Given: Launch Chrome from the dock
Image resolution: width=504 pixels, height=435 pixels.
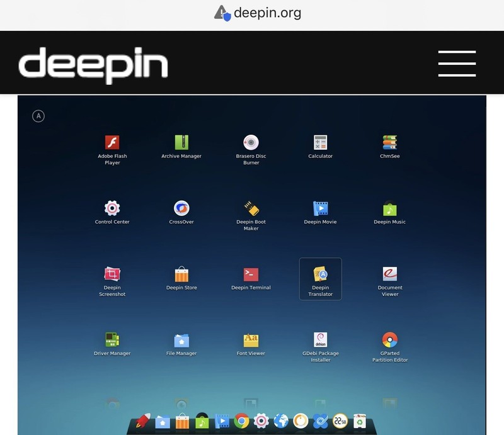Looking at the screenshot, I should pyautogui.click(x=241, y=421).
